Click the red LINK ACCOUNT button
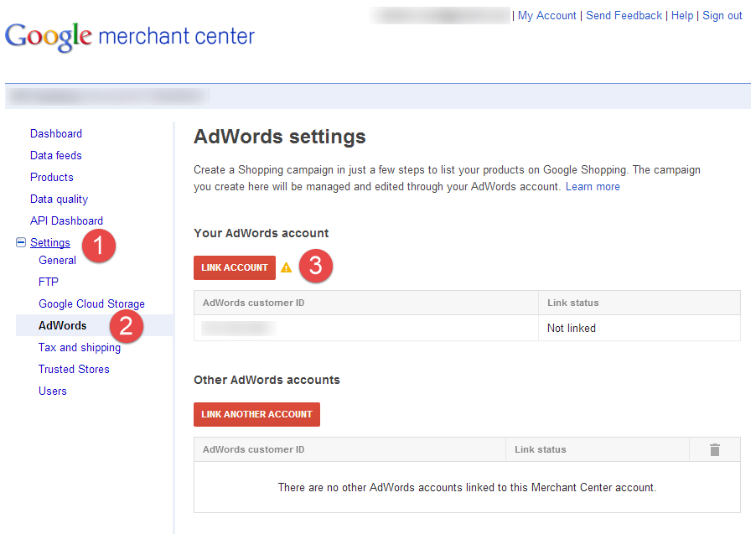 coord(235,267)
